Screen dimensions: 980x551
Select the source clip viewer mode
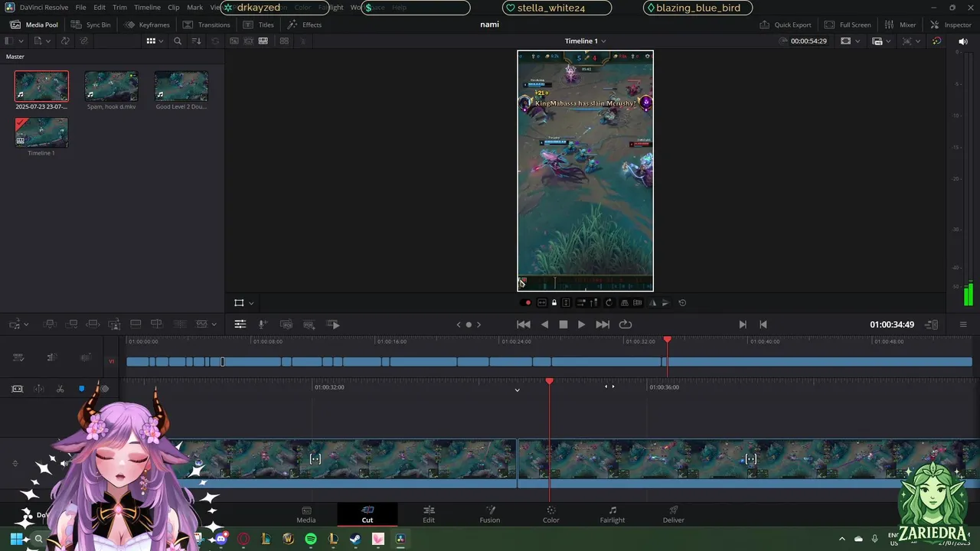tap(234, 41)
